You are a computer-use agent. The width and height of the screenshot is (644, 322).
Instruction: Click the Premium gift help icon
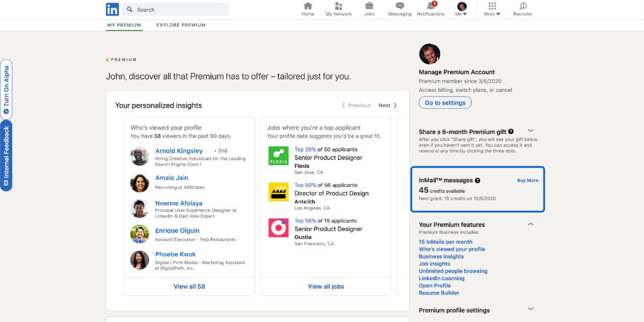511,131
